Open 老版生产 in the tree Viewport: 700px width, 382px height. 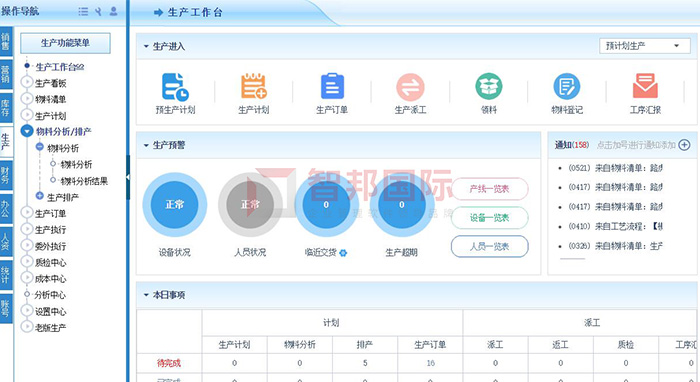[50, 328]
